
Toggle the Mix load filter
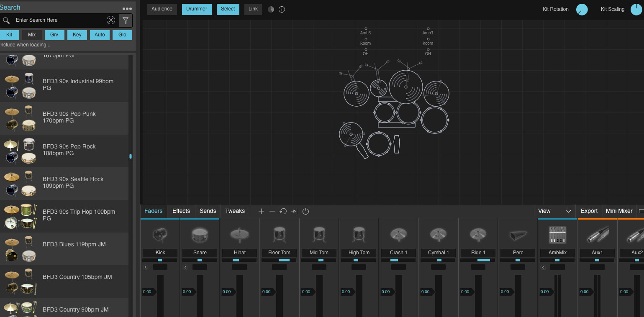pos(32,35)
